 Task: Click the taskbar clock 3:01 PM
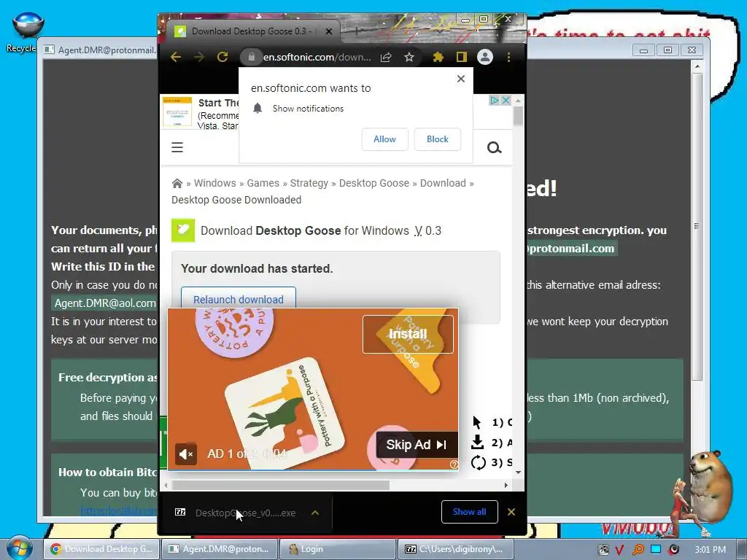point(710,550)
